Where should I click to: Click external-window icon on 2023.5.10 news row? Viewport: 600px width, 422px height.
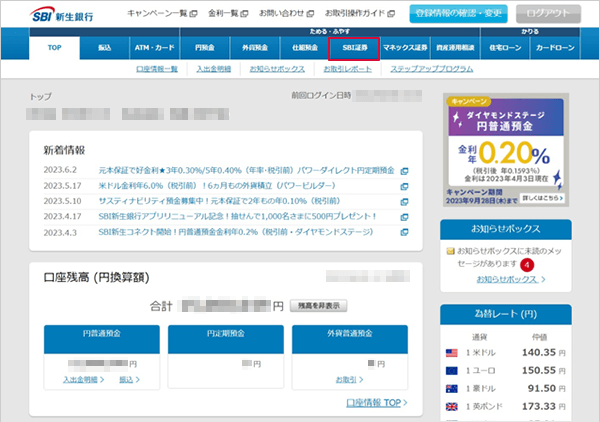[404, 202]
